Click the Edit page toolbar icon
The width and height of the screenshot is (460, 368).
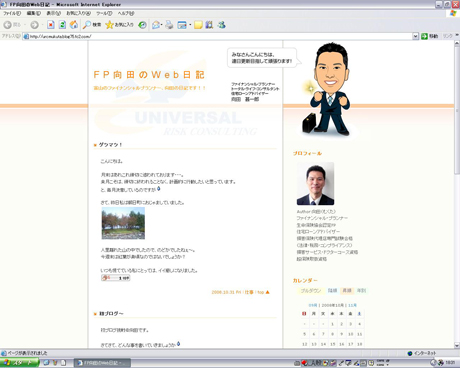182,25
